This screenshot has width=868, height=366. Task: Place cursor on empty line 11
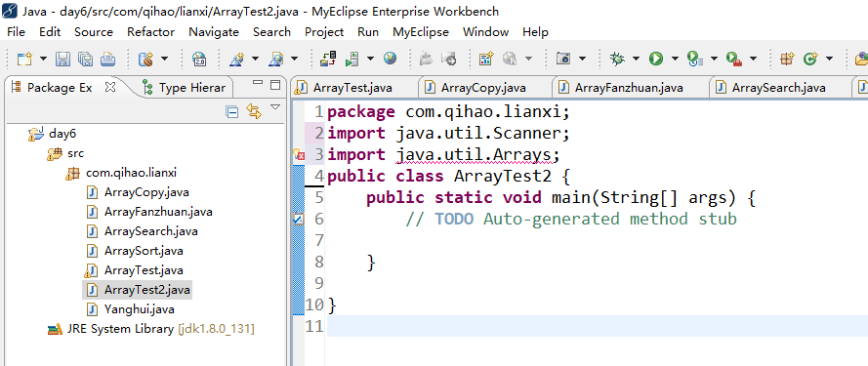click(598, 326)
